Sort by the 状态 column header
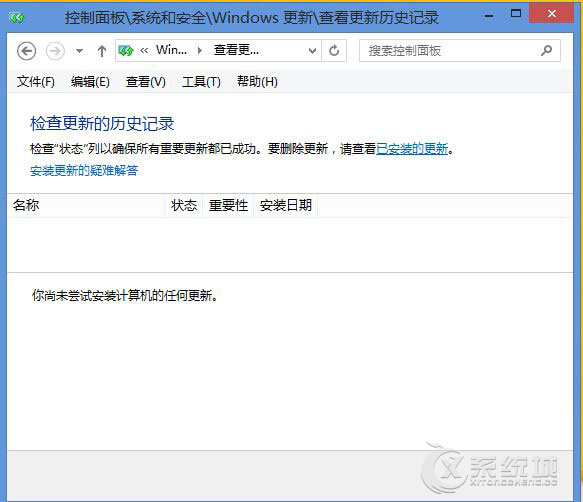The width and height of the screenshot is (583, 502). pyautogui.click(x=184, y=205)
